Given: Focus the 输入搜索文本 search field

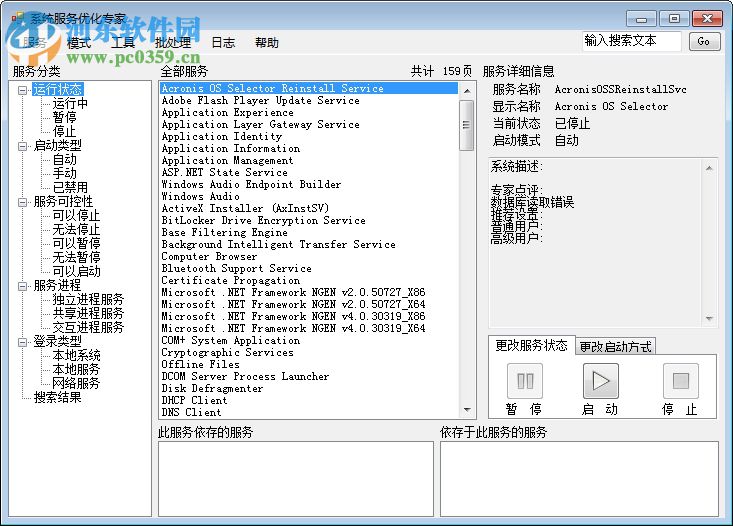Looking at the screenshot, I should tap(631, 41).
